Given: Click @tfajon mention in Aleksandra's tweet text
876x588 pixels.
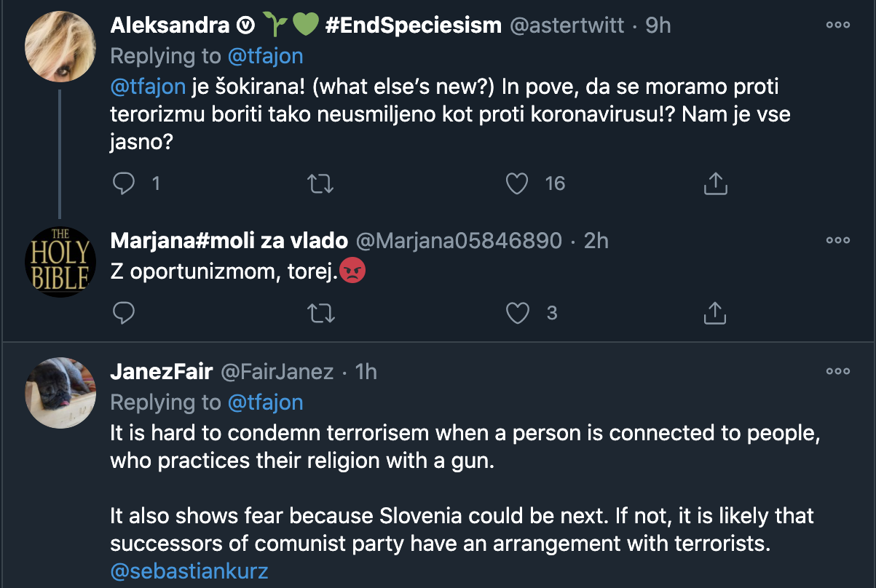Looking at the screenshot, I should point(148,88).
